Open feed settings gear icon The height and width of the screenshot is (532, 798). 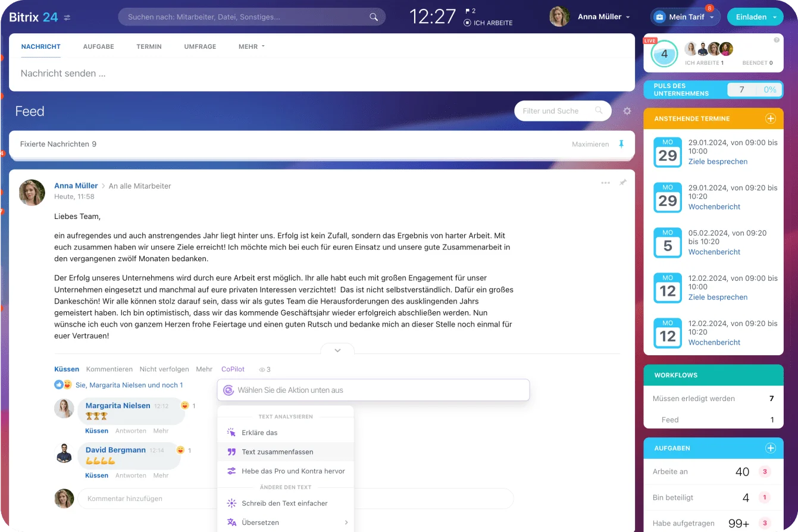click(627, 111)
